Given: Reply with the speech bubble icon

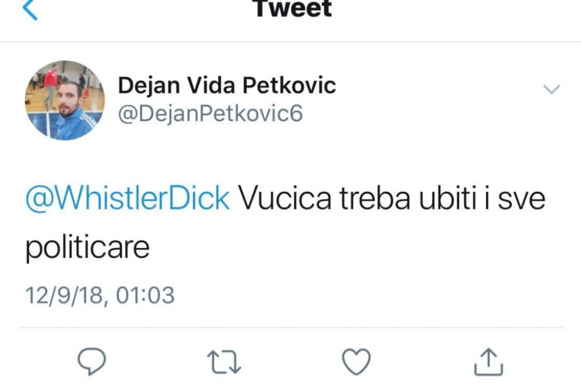Looking at the screenshot, I should point(91,361).
